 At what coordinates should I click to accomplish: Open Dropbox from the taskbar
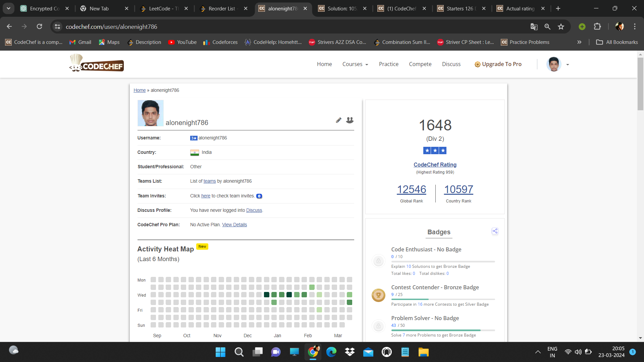pyautogui.click(x=350, y=352)
